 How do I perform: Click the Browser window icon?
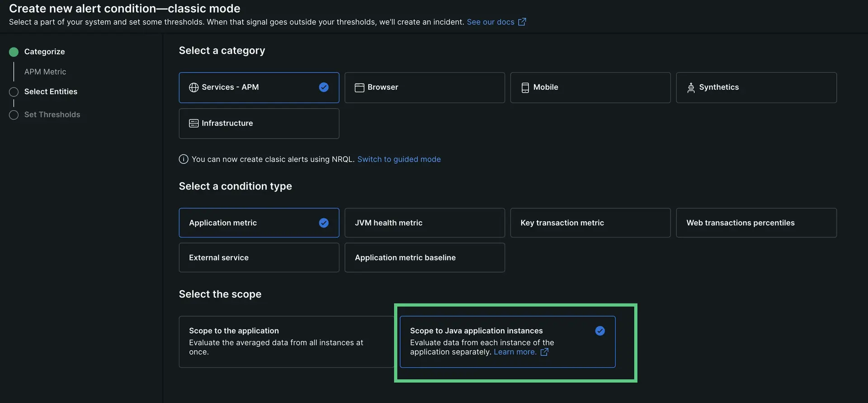(x=359, y=87)
